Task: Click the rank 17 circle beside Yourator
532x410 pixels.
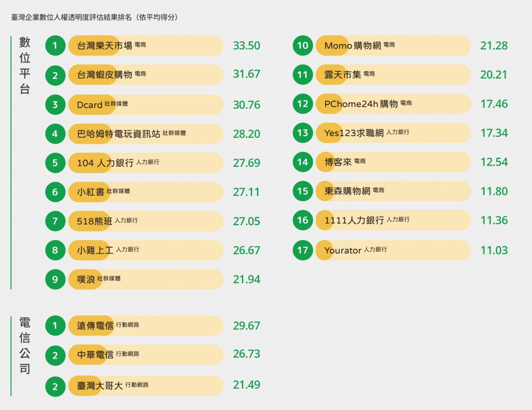Action: click(x=302, y=250)
